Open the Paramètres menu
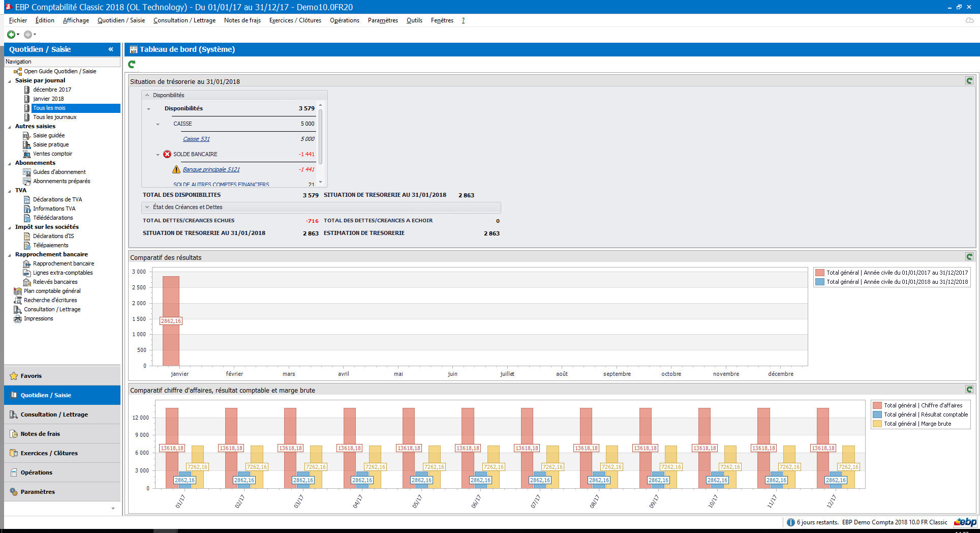 coord(383,20)
